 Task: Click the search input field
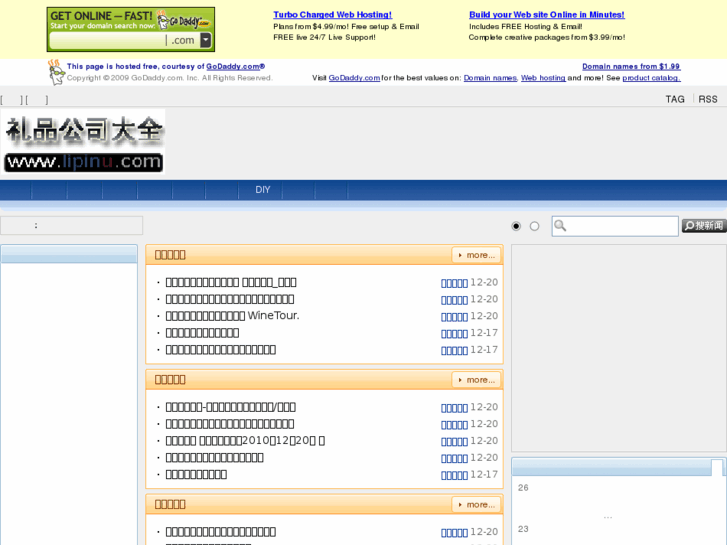pyautogui.click(x=615, y=226)
